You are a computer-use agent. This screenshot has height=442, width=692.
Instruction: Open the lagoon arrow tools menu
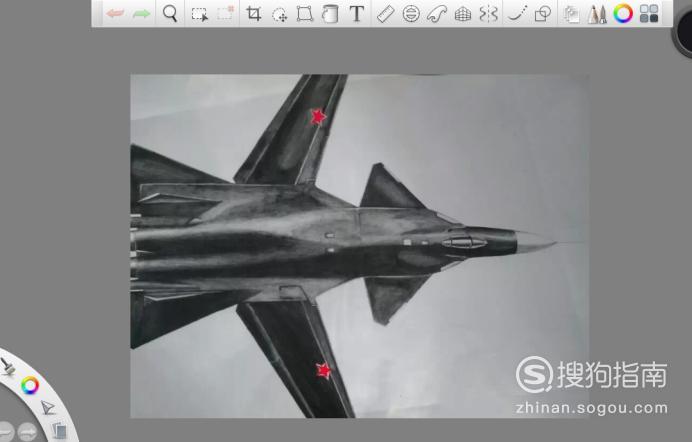pos(48,408)
